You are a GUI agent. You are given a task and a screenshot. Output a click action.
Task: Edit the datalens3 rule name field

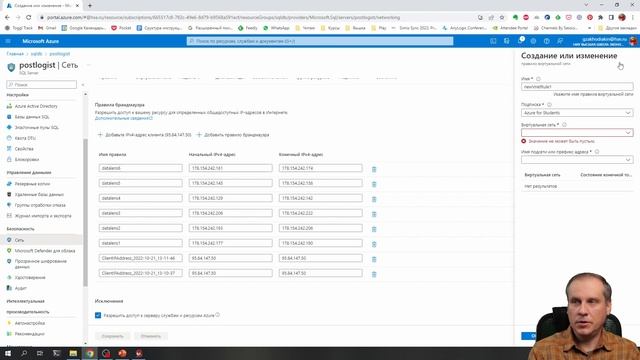(140, 213)
